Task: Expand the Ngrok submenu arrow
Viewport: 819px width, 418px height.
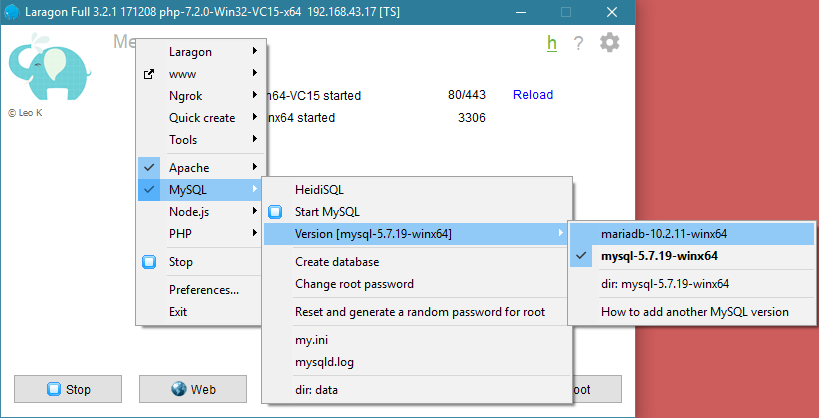Action: point(254,95)
